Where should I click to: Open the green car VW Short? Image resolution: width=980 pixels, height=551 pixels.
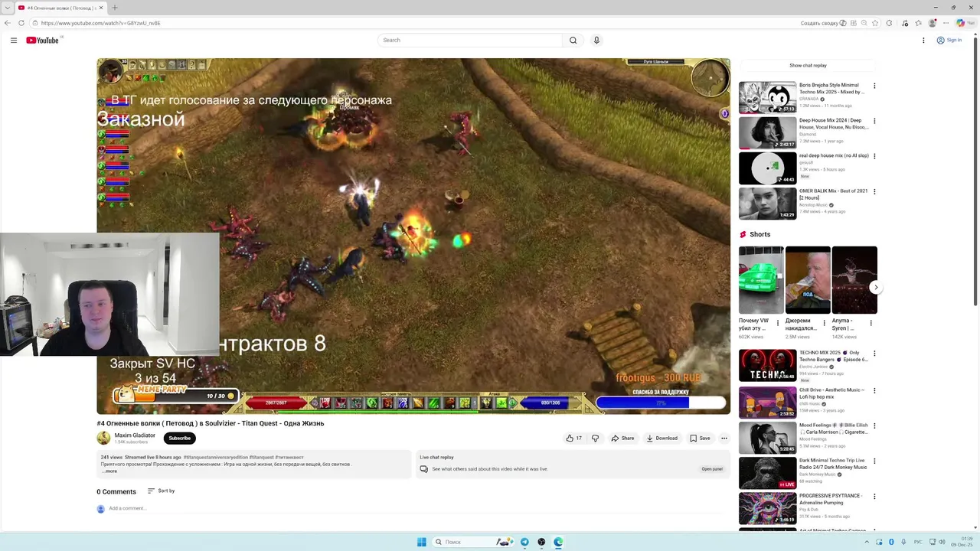761,280
